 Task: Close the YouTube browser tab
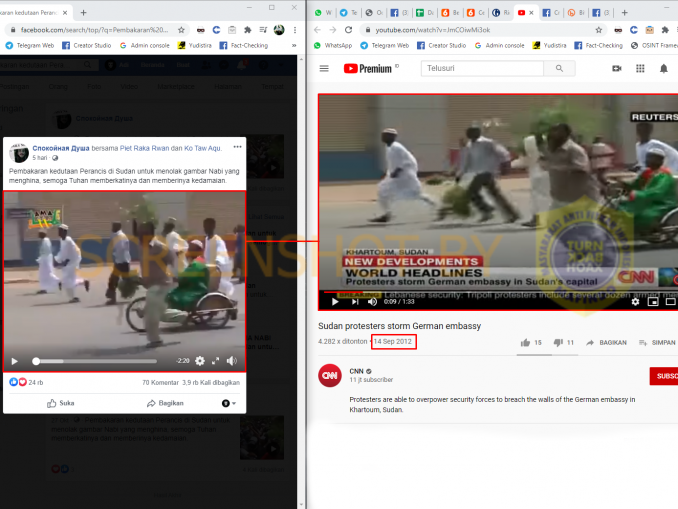pyautogui.click(x=532, y=13)
